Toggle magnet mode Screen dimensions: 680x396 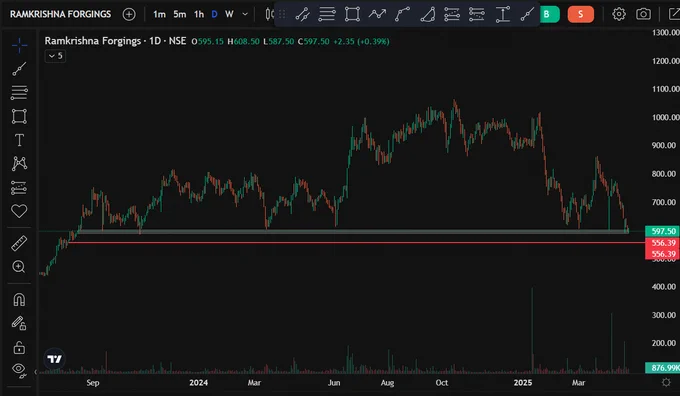click(19, 299)
